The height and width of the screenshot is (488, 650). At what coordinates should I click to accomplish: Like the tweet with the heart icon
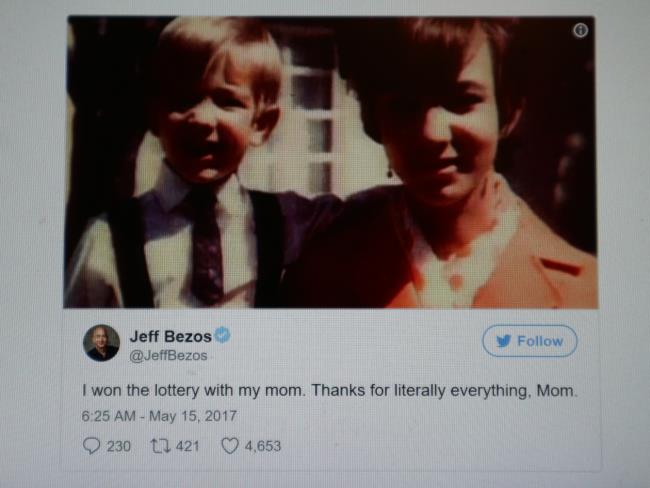230,446
